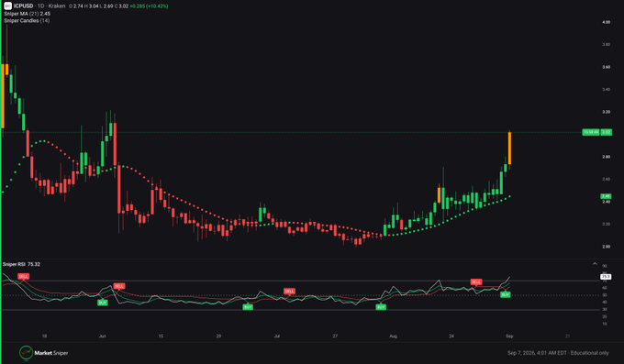The height and width of the screenshot is (364, 624).
Task: Click the BUY marker just before Aug
Action: [x=381, y=307]
